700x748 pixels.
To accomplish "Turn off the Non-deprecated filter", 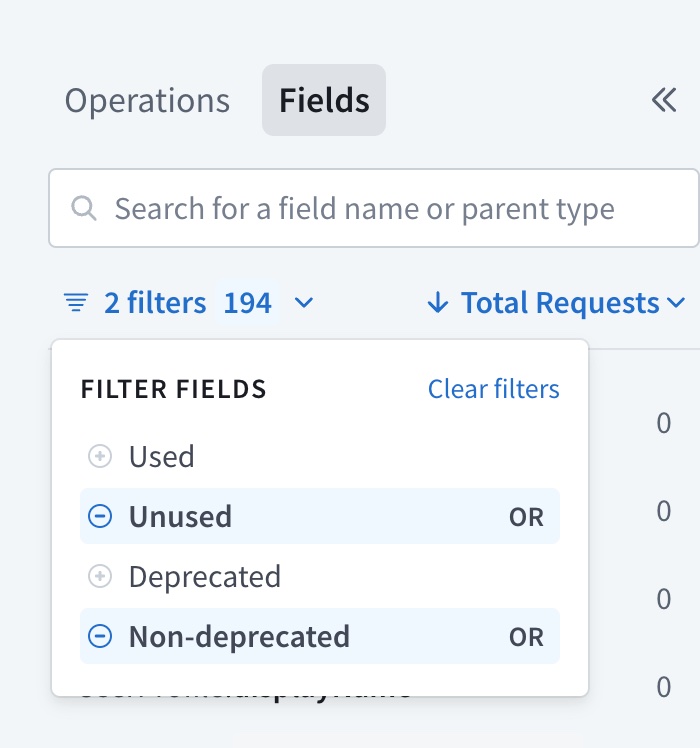I will click(x=239, y=637).
